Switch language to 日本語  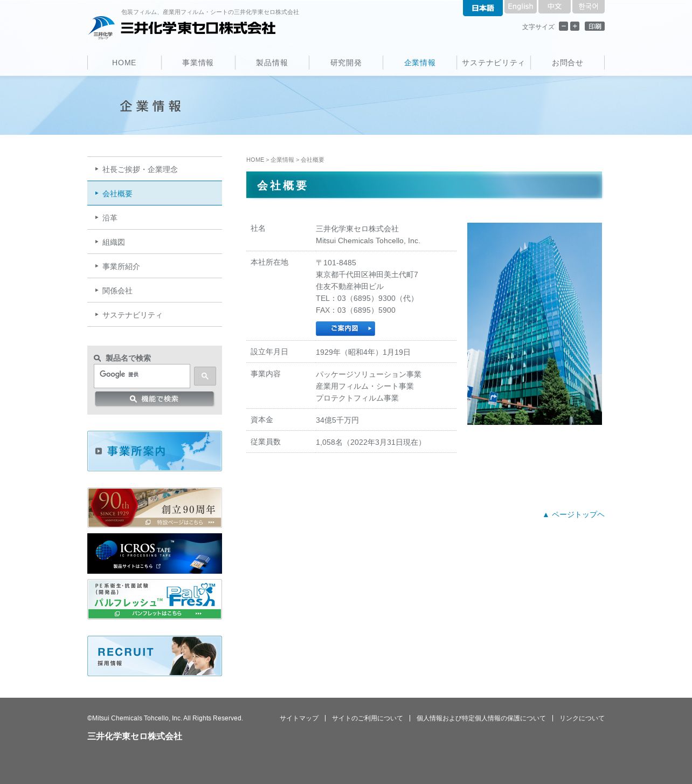(483, 8)
